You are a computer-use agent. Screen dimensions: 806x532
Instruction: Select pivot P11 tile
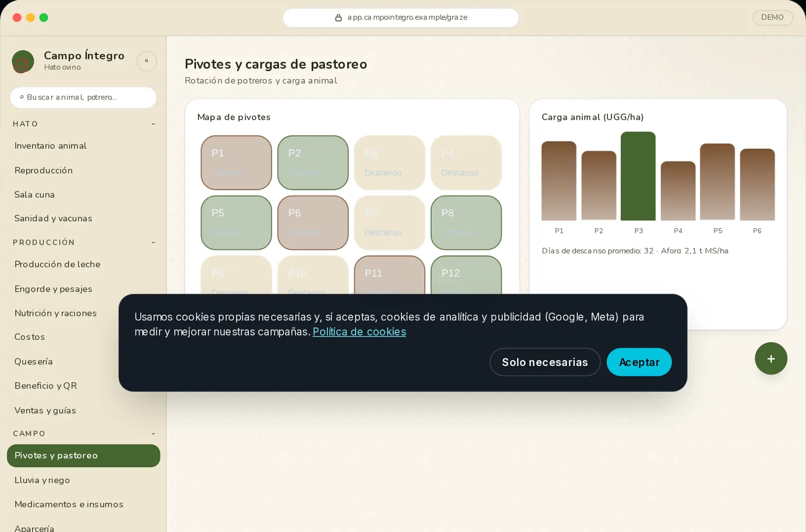coord(389,275)
